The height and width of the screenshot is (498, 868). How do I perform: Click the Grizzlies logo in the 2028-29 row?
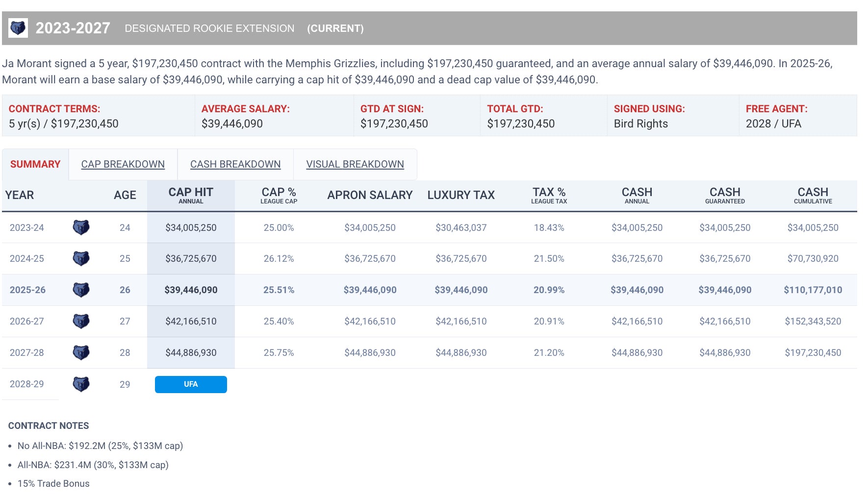click(81, 384)
